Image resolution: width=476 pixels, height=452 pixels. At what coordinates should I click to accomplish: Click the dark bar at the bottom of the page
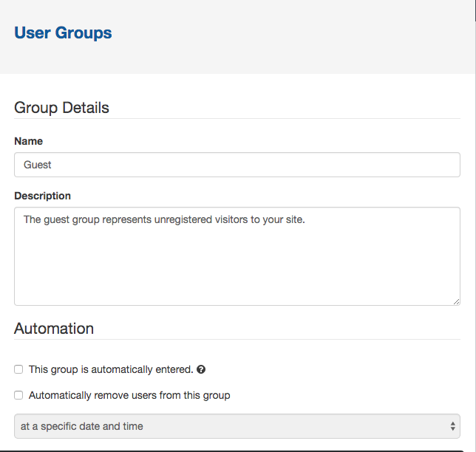232,451
